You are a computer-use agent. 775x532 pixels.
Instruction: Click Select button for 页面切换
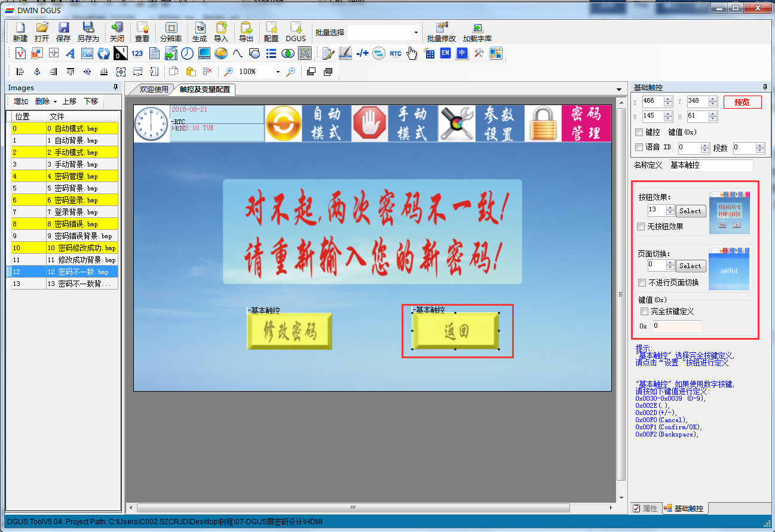click(690, 266)
